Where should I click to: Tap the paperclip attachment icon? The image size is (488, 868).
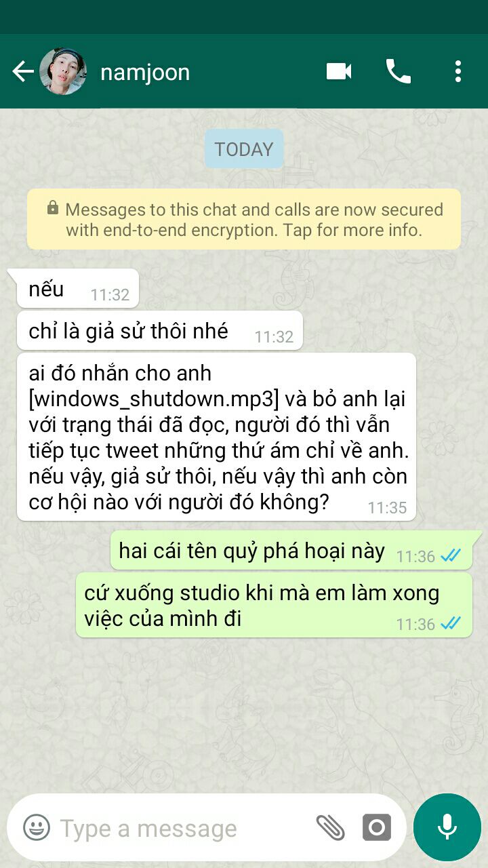point(331,827)
